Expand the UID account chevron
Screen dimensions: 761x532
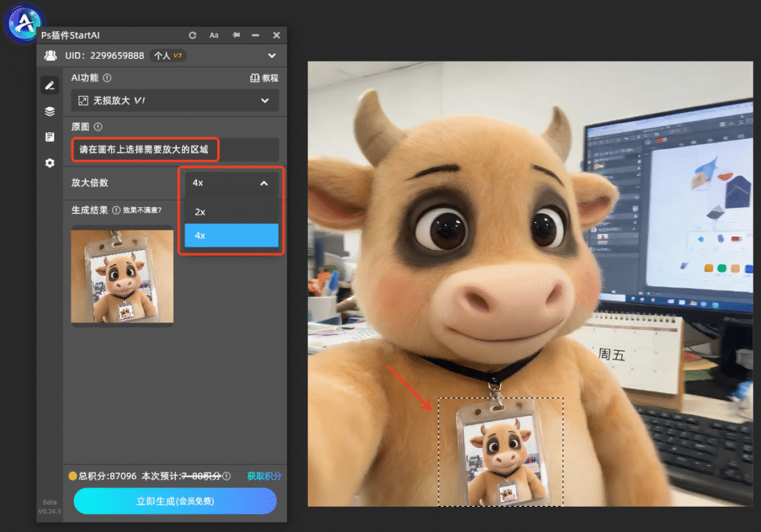pyautogui.click(x=272, y=56)
